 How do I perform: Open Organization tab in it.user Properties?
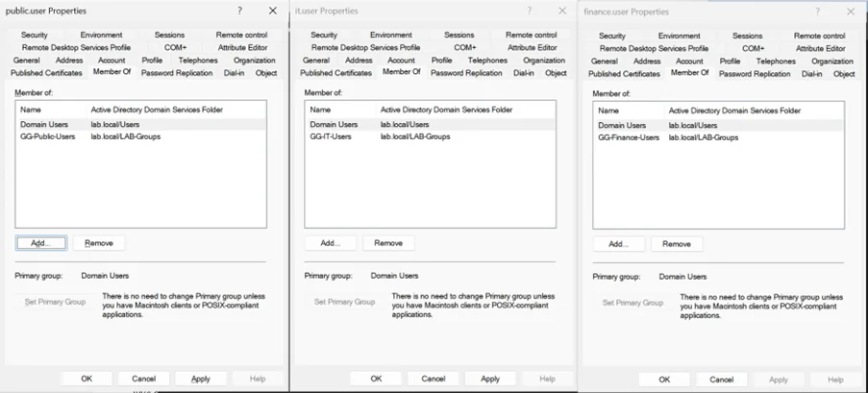tap(544, 61)
